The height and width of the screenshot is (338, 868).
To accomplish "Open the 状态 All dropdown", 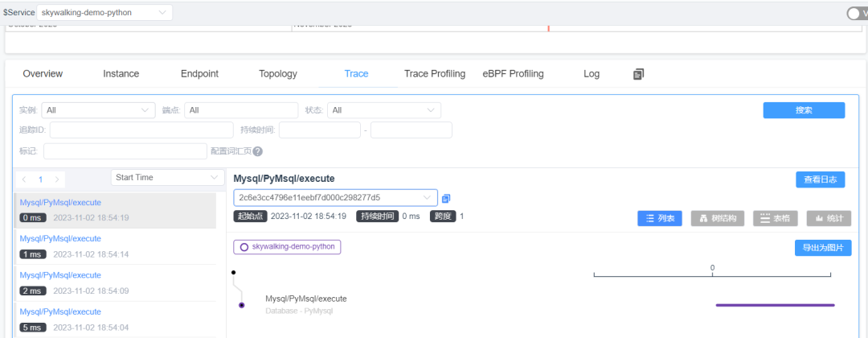I will (x=384, y=110).
